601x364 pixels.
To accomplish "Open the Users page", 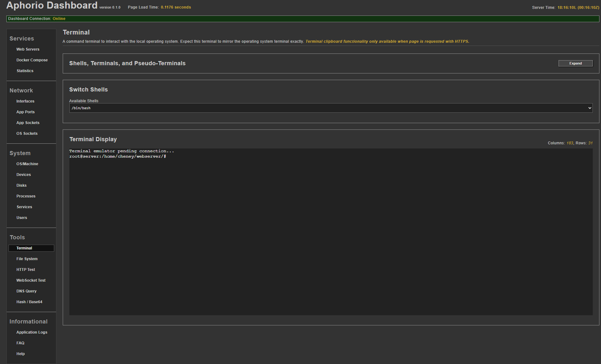I will (x=22, y=218).
